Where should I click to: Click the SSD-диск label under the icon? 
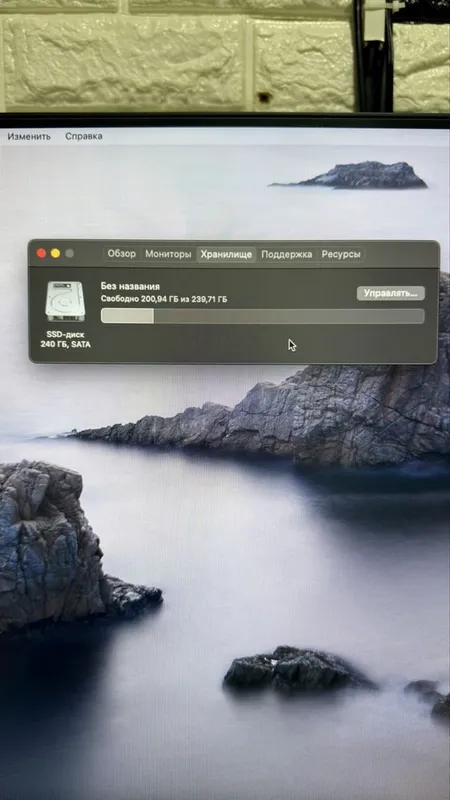click(65, 335)
